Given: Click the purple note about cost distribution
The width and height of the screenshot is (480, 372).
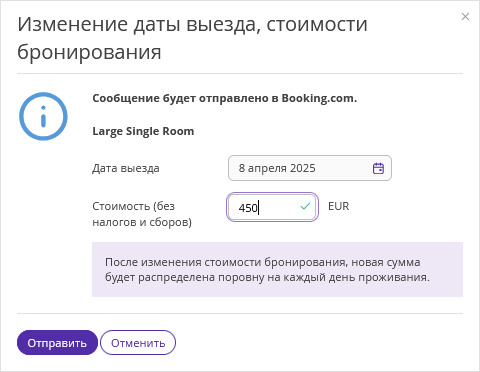Looking at the screenshot, I should [277, 269].
